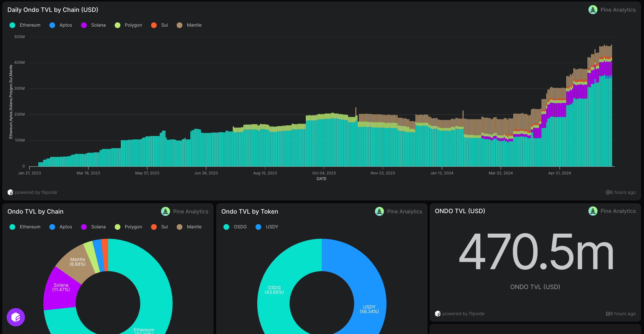Click the flipside logo icon under the daily chart
Screen dimensions: 644x334
(x=10, y=192)
